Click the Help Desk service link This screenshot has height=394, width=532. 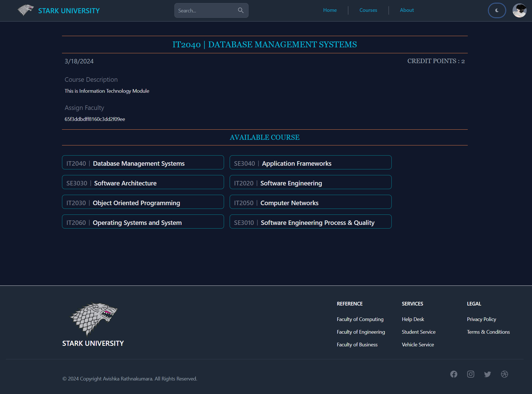coord(413,319)
